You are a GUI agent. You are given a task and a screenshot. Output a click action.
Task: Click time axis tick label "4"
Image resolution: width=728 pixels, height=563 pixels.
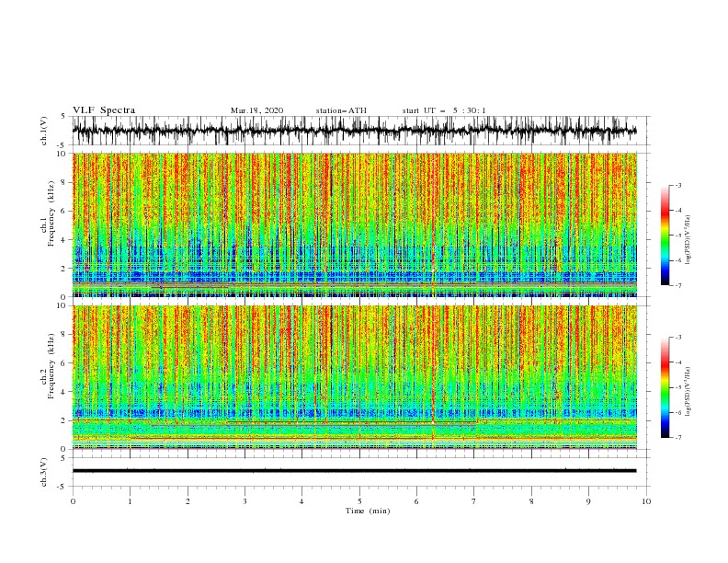click(x=301, y=501)
